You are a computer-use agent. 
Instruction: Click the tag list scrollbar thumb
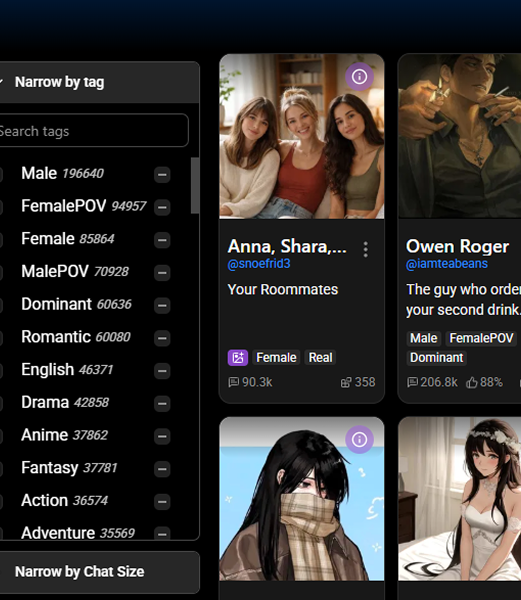(195, 186)
